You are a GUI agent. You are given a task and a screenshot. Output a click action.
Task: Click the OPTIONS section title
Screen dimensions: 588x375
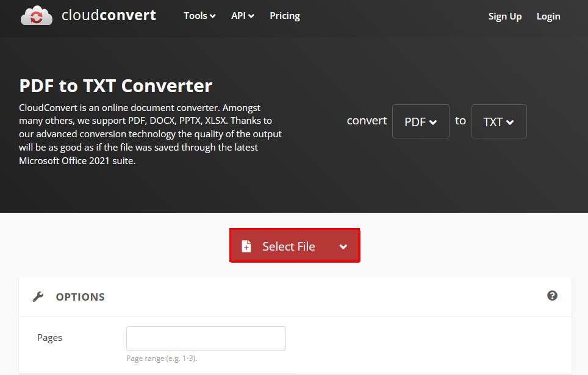tap(81, 297)
